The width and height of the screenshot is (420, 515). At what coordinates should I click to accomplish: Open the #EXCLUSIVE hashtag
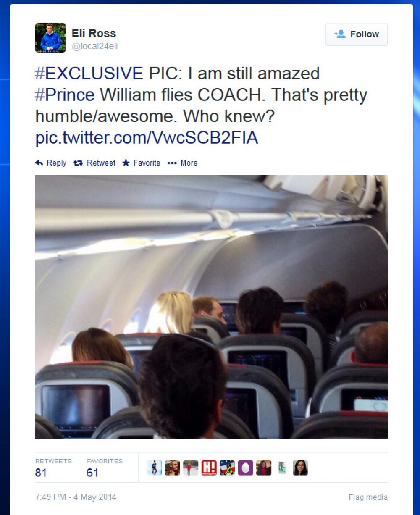pos(89,74)
